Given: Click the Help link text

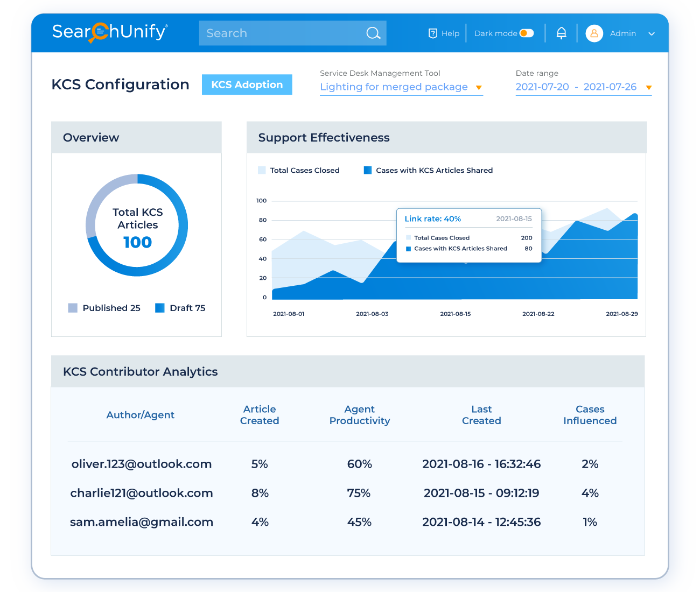Looking at the screenshot, I should (x=450, y=33).
